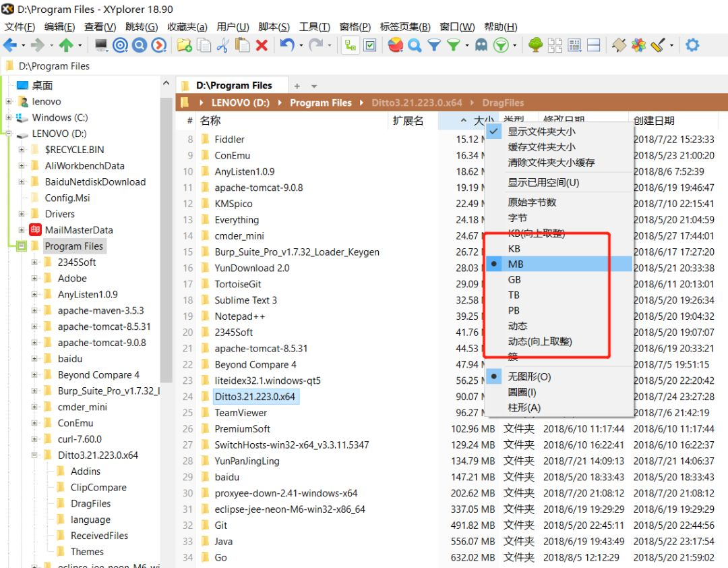Click the computer (drives) toolbar icon

101,45
